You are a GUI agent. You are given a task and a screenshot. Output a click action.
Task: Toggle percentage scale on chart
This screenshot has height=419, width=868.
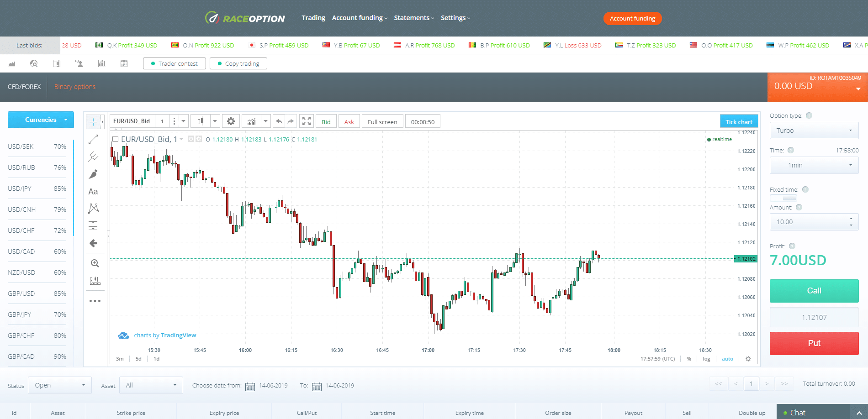pos(689,359)
